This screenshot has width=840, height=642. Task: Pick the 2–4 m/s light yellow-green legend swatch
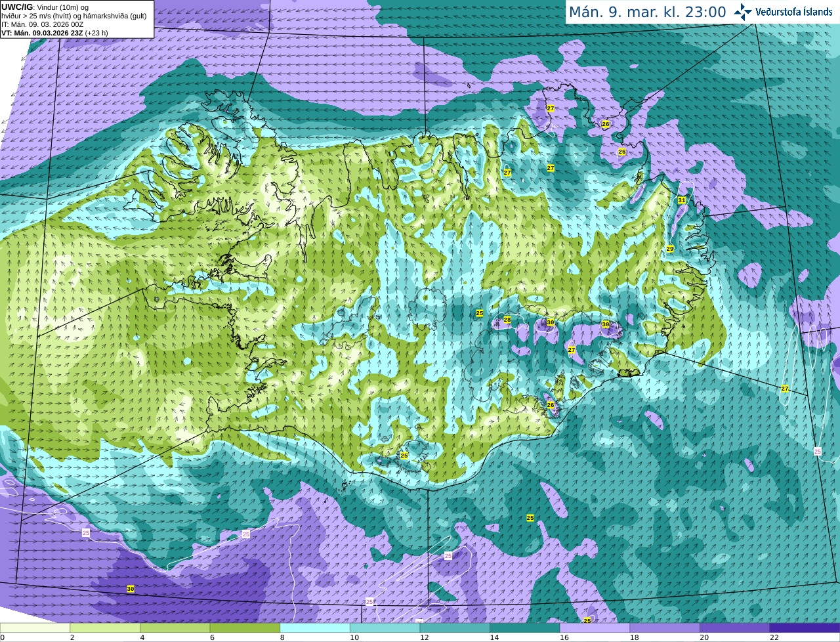pyautogui.click(x=105, y=628)
